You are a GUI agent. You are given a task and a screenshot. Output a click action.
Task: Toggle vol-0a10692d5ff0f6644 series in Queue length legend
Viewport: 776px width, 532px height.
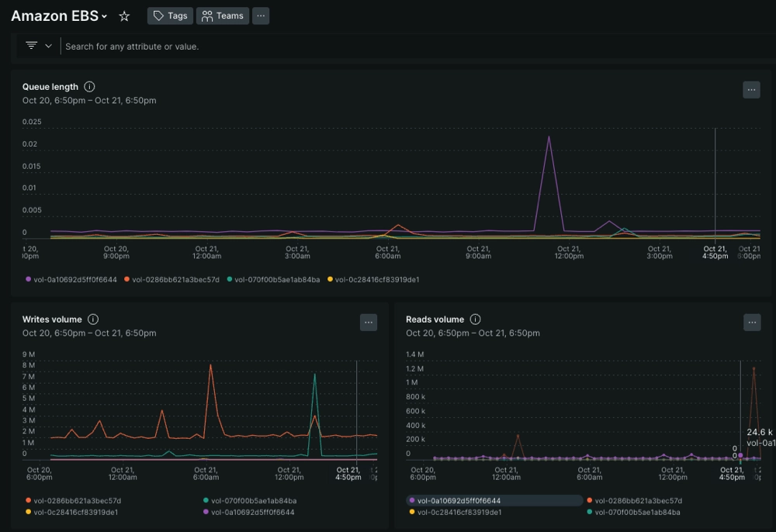point(74,279)
